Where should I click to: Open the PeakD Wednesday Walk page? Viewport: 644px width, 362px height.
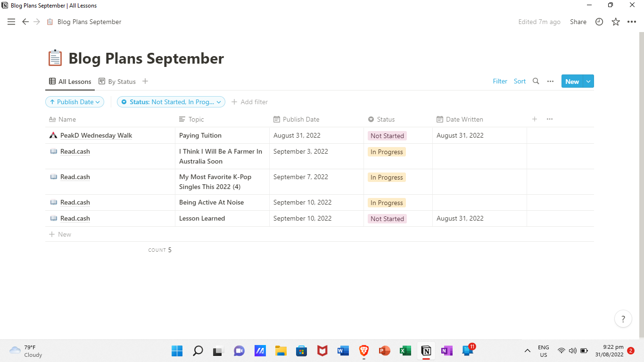click(x=96, y=135)
